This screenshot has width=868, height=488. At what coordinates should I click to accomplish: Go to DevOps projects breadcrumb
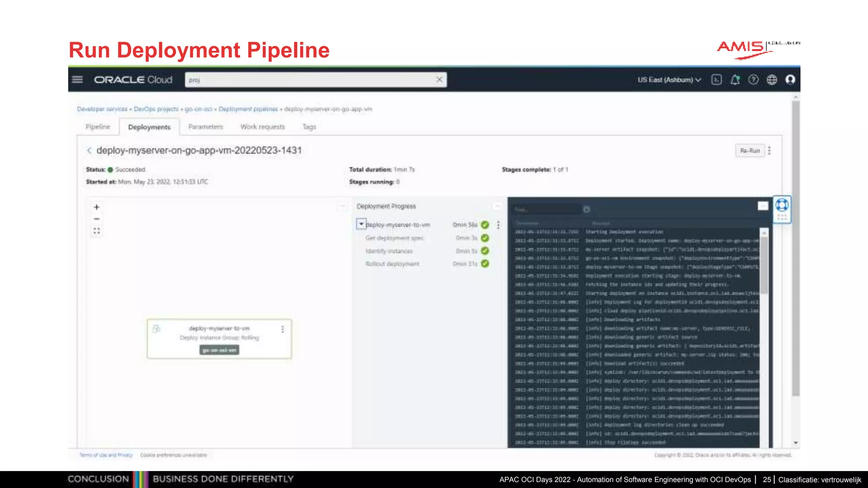(156, 109)
